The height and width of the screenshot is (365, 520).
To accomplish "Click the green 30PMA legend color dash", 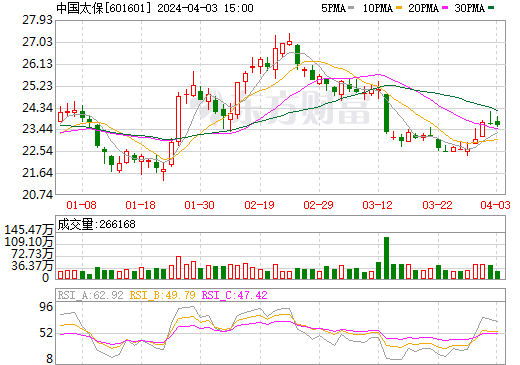I will tap(491, 8).
